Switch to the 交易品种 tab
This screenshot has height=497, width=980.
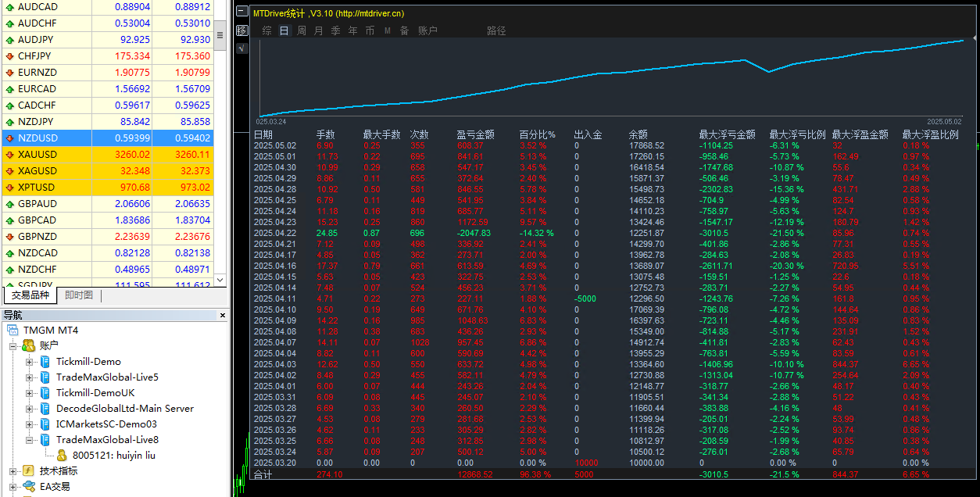pyautogui.click(x=30, y=295)
